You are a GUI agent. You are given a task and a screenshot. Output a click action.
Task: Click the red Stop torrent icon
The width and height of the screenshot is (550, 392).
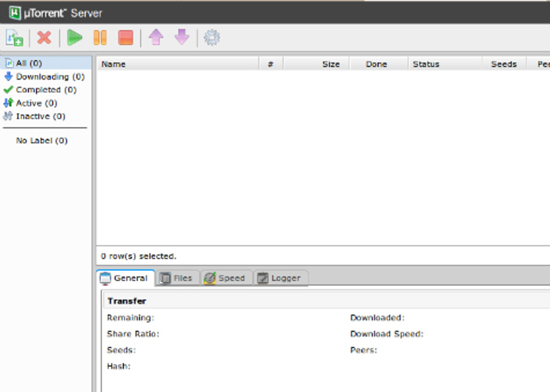pyautogui.click(x=125, y=38)
